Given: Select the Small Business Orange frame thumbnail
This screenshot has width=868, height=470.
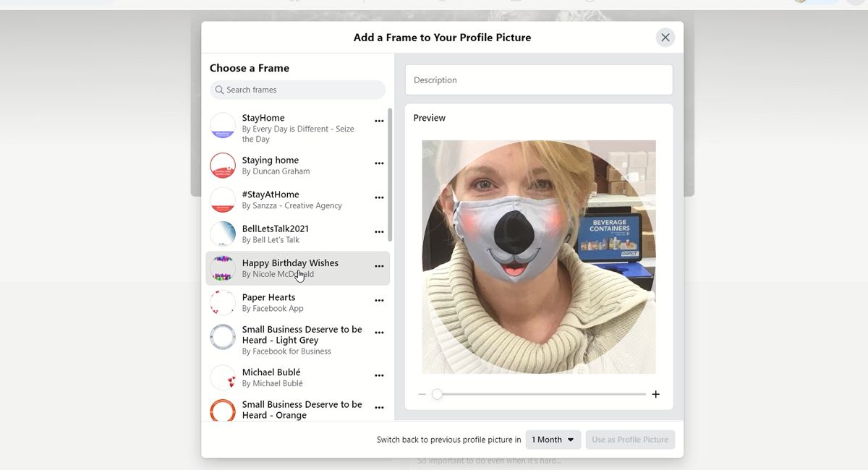Looking at the screenshot, I should coord(223,410).
